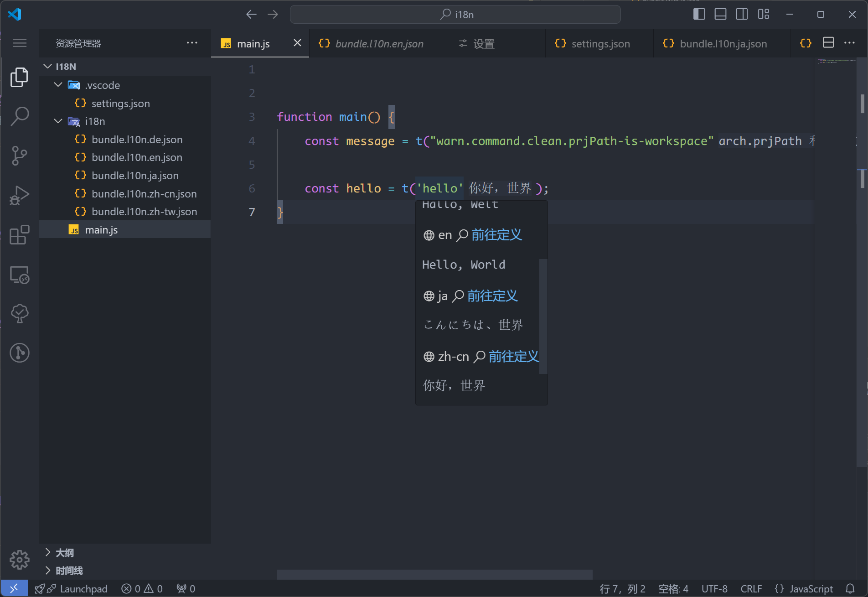Go back with the left arrow
Viewport: 868px width, 597px height.
[251, 15]
